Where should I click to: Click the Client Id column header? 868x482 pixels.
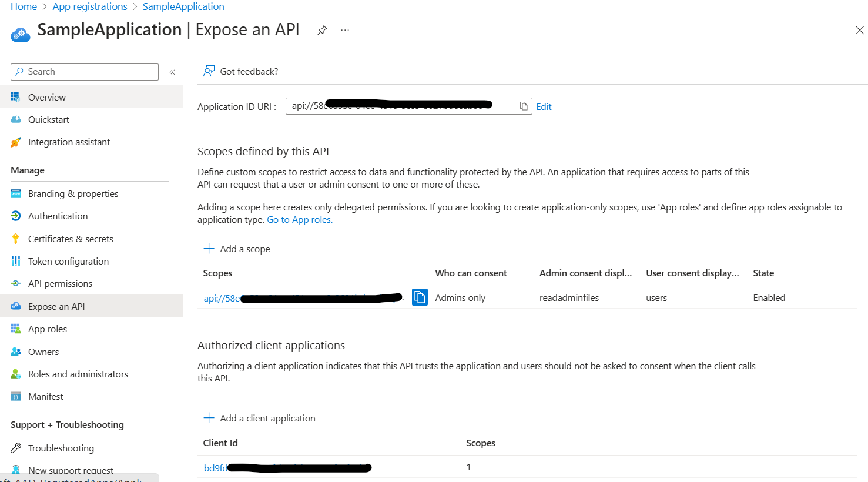(x=220, y=443)
